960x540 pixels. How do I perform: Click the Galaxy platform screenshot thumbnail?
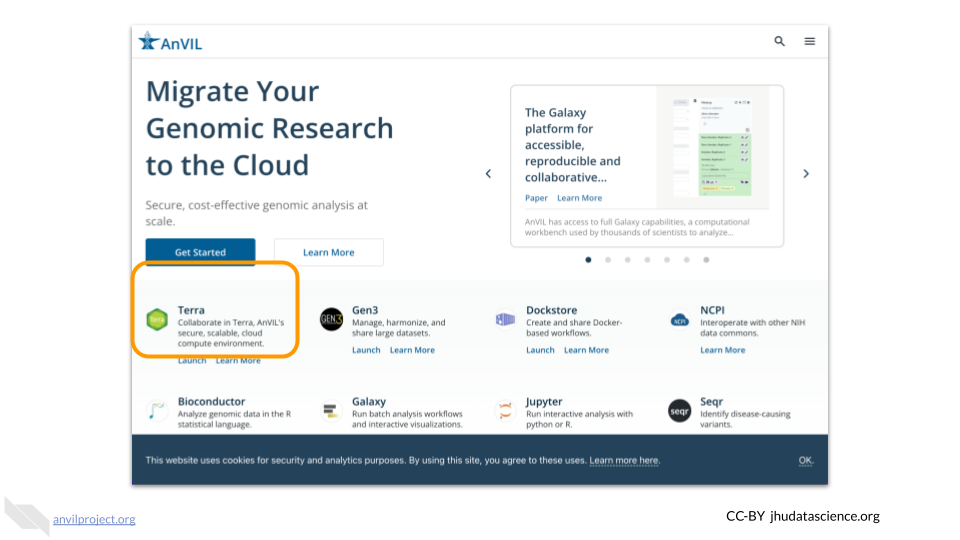pos(713,148)
